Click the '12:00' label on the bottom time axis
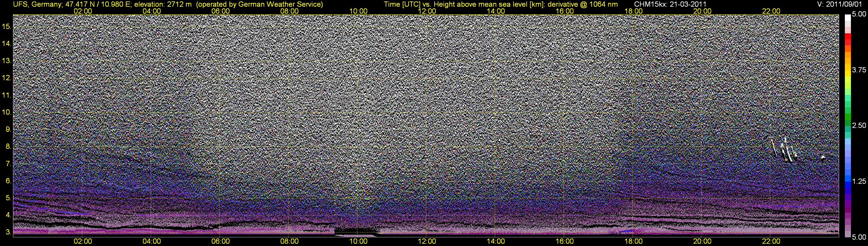 pyautogui.click(x=427, y=241)
